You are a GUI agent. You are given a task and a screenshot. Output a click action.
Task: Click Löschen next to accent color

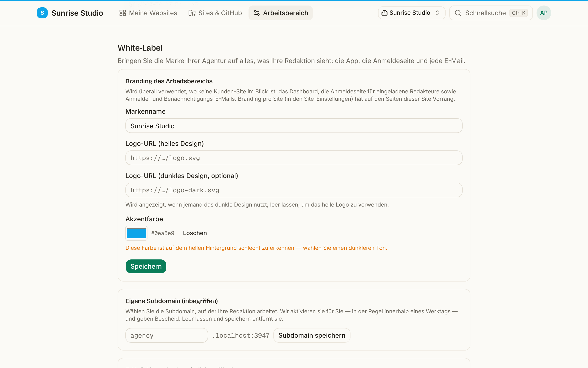coord(195,233)
